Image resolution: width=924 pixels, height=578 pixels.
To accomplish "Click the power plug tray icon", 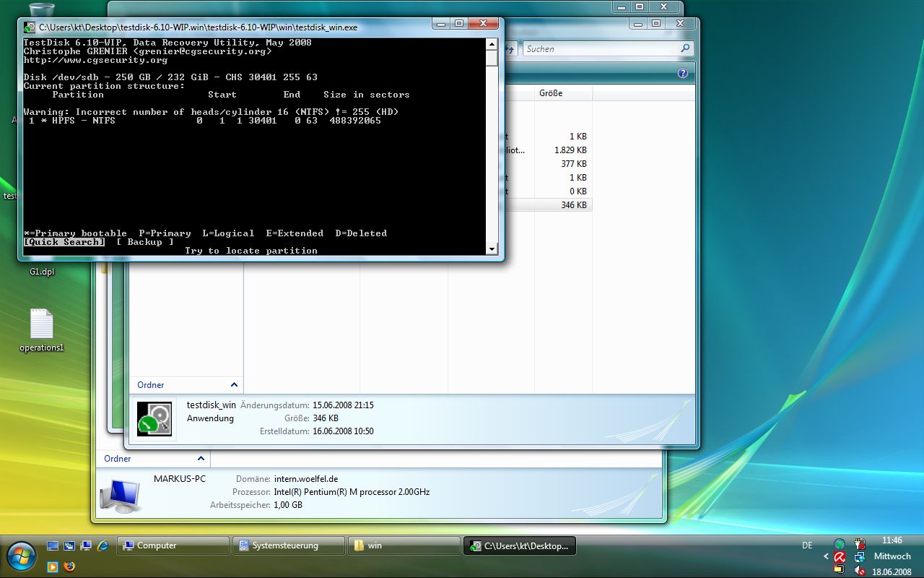I will [860, 544].
